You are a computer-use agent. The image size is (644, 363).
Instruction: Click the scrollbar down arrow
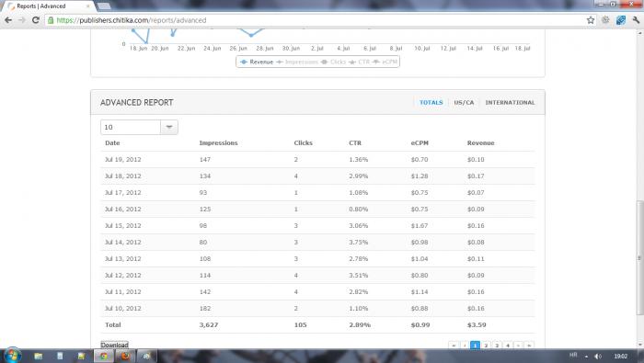[x=639, y=345]
